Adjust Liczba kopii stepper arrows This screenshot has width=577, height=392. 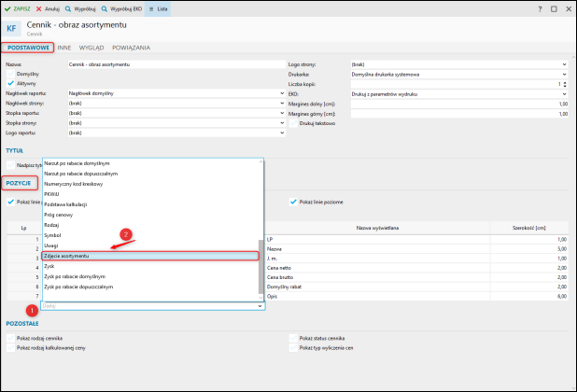click(565, 84)
